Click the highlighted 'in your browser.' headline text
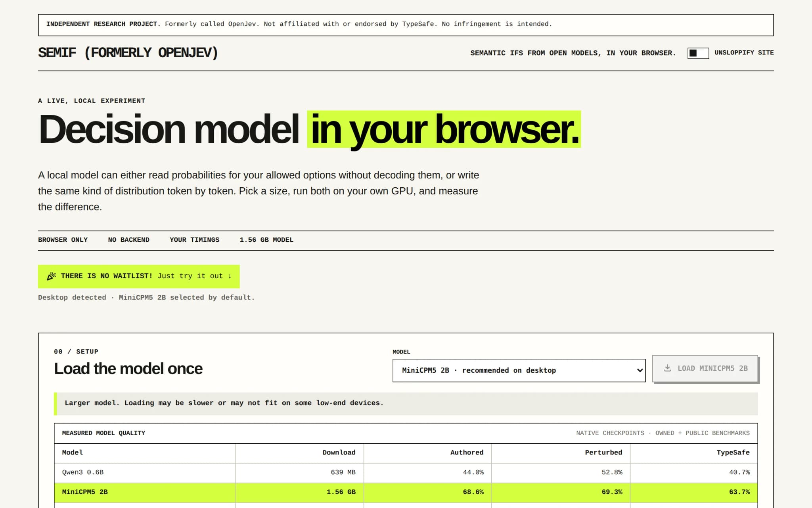The image size is (812, 508). click(x=444, y=129)
